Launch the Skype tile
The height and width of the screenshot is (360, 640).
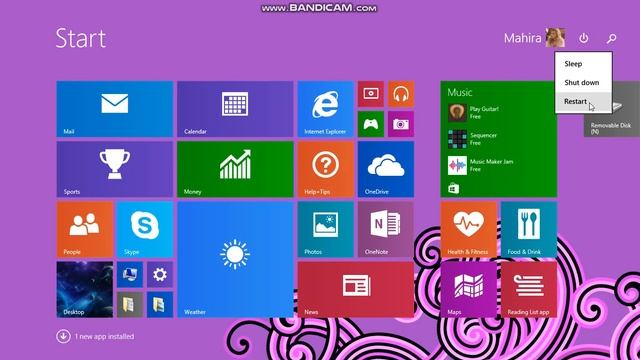(145, 229)
